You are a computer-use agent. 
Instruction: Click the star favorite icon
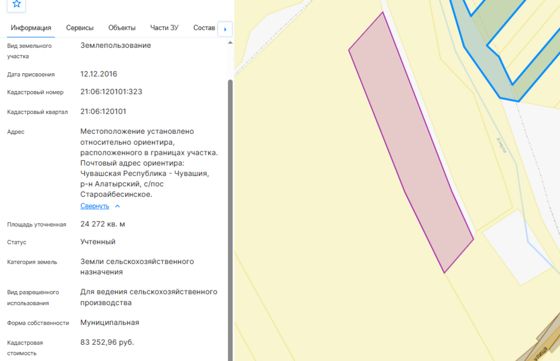[16, 4]
